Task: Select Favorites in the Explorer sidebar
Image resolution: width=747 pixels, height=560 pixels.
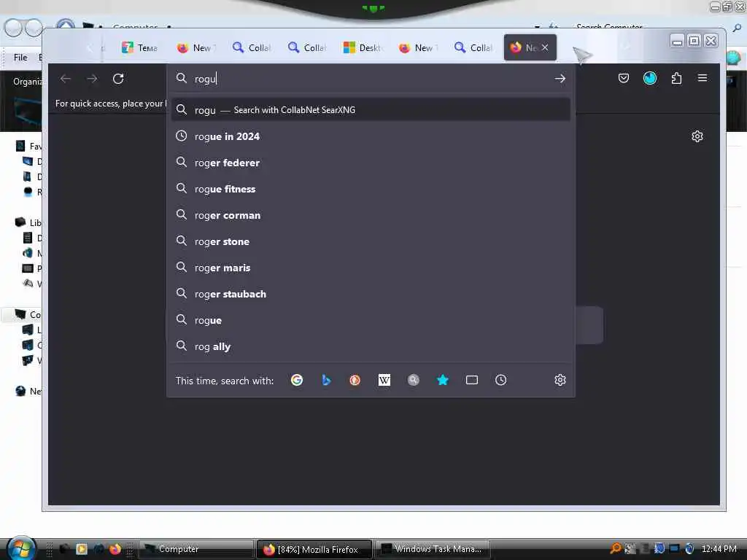Action: (28, 146)
